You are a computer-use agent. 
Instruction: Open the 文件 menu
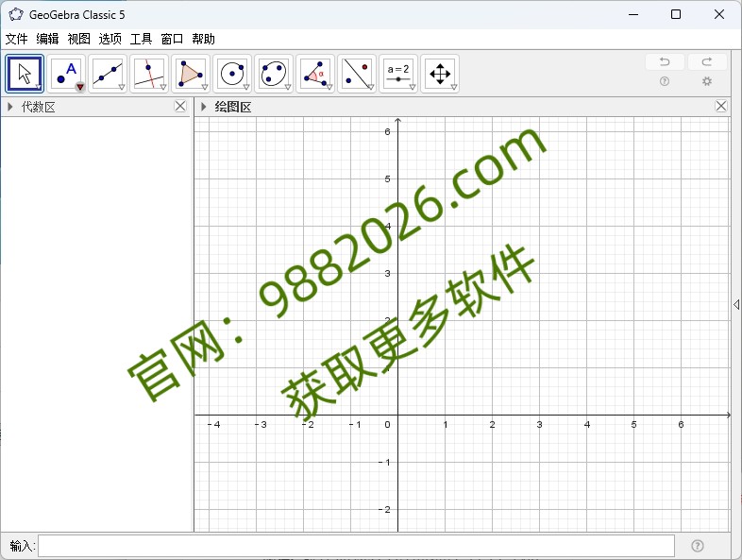pyautogui.click(x=17, y=39)
